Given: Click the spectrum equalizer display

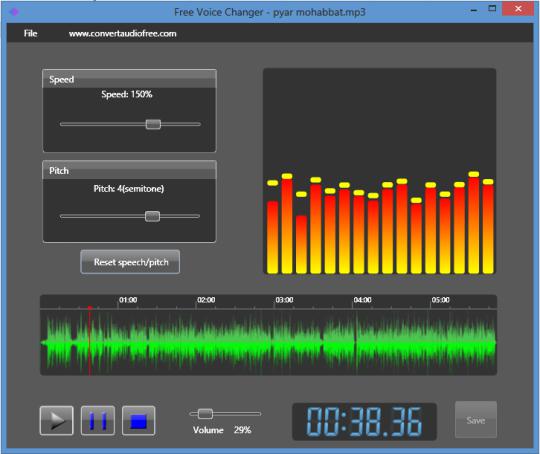Looking at the screenshot, I should click(x=380, y=172).
